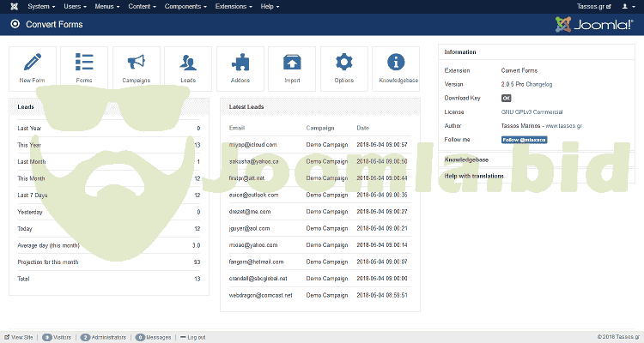This screenshot has height=343, width=644.
Task: Click Follow @mtascos Twitter button
Action: pyautogui.click(x=524, y=139)
